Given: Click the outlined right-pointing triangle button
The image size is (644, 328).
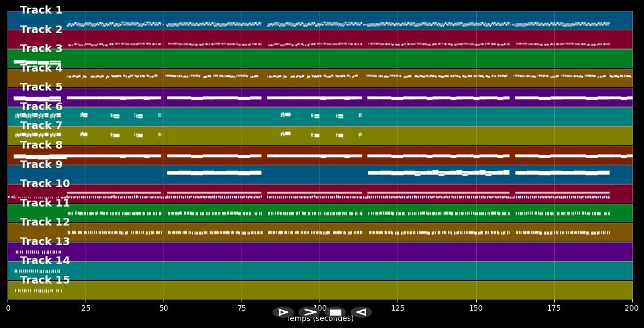Looking at the screenshot, I should pyautogui.click(x=283, y=312).
